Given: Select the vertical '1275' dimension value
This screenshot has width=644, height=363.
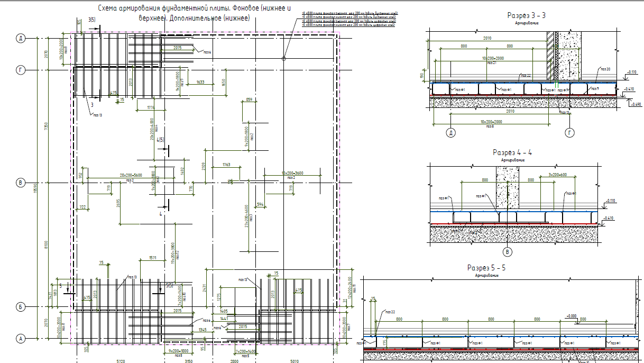Looking at the screenshot, I should point(219,296).
